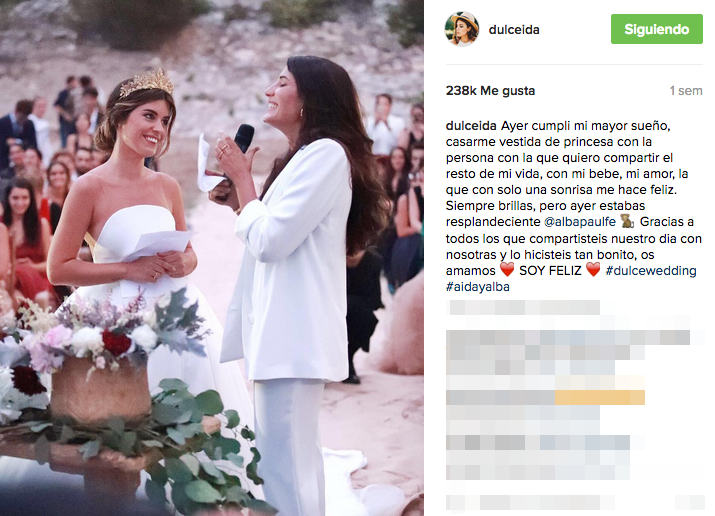
Task: Click the gold tiara on the bride
Action: point(147,83)
